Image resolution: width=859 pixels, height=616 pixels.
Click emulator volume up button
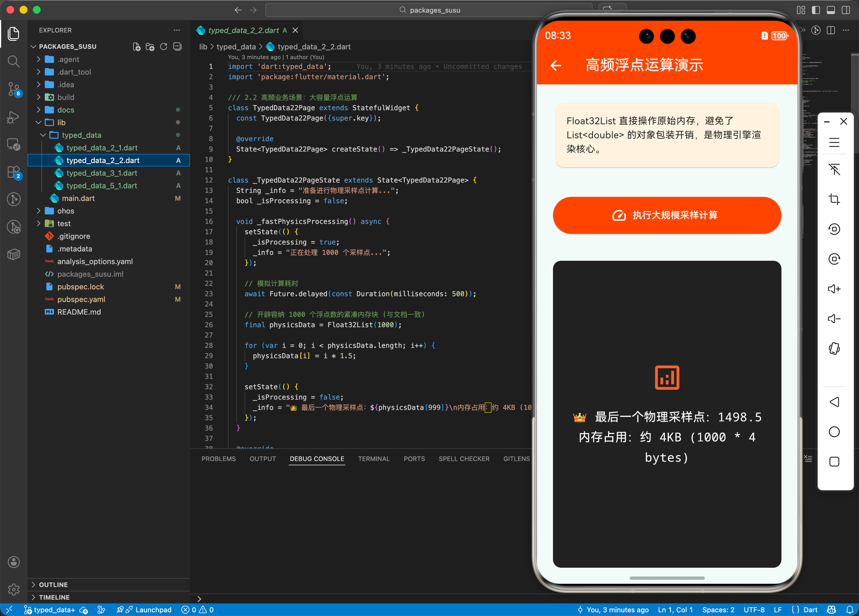tap(834, 289)
